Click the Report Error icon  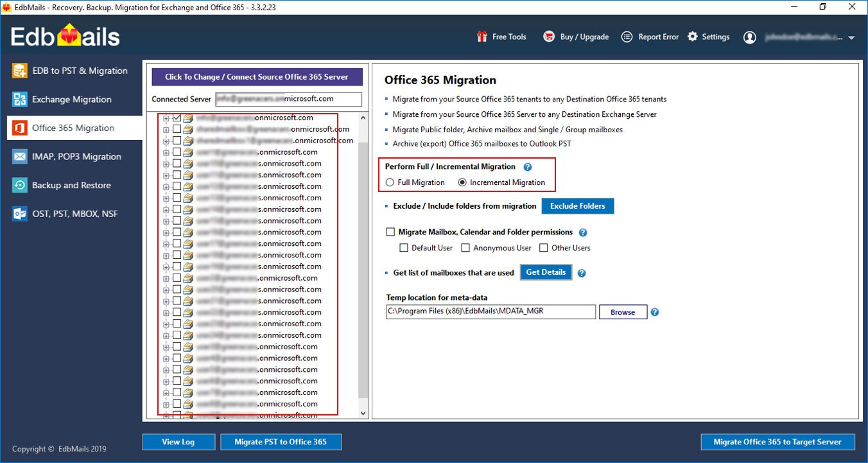coord(627,37)
